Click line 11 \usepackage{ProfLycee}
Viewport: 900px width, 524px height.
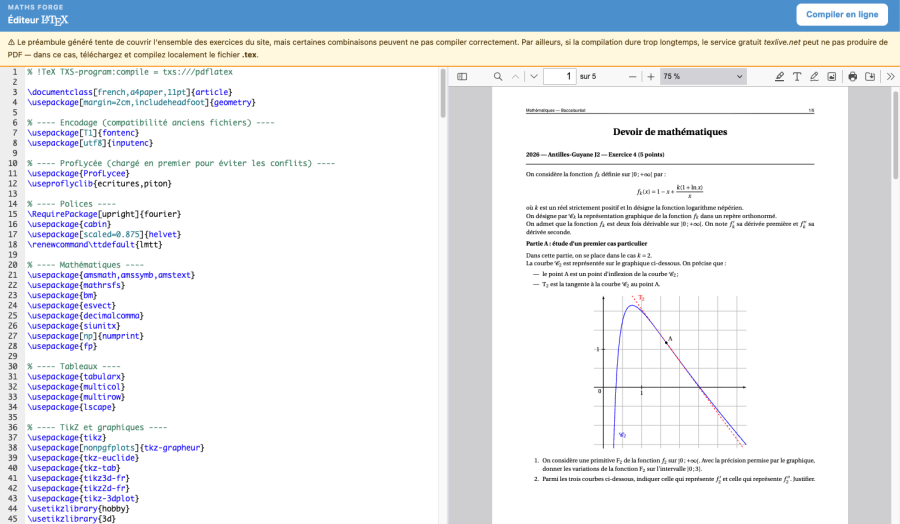click(x=79, y=173)
